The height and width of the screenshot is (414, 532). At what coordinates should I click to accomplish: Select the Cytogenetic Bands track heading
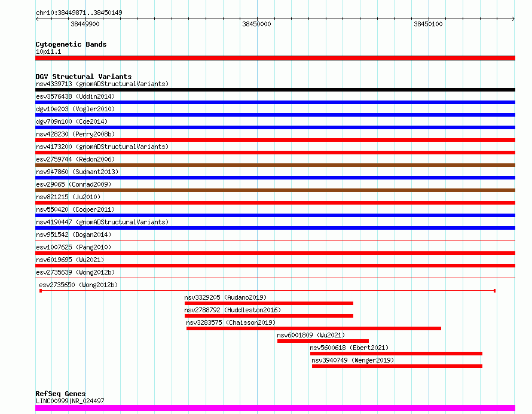[x=71, y=44]
